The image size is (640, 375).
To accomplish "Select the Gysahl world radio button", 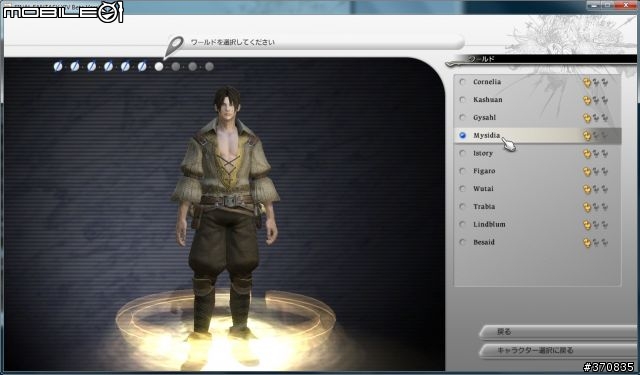I will point(462,118).
